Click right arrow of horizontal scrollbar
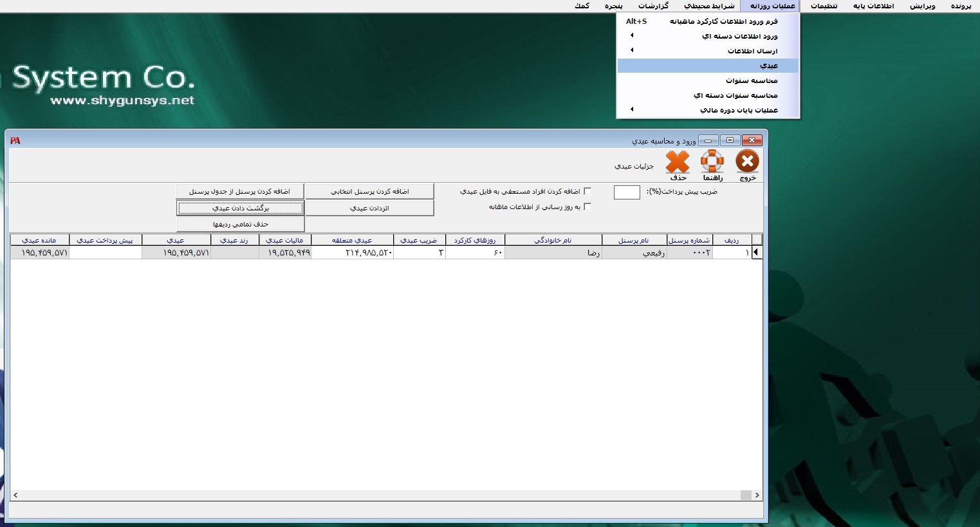 pos(757,495)
